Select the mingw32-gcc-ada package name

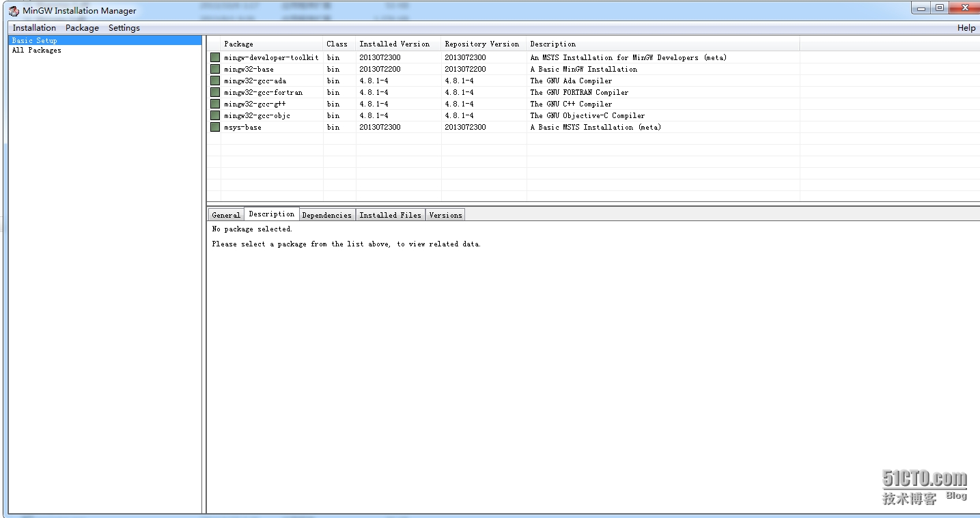255,81
